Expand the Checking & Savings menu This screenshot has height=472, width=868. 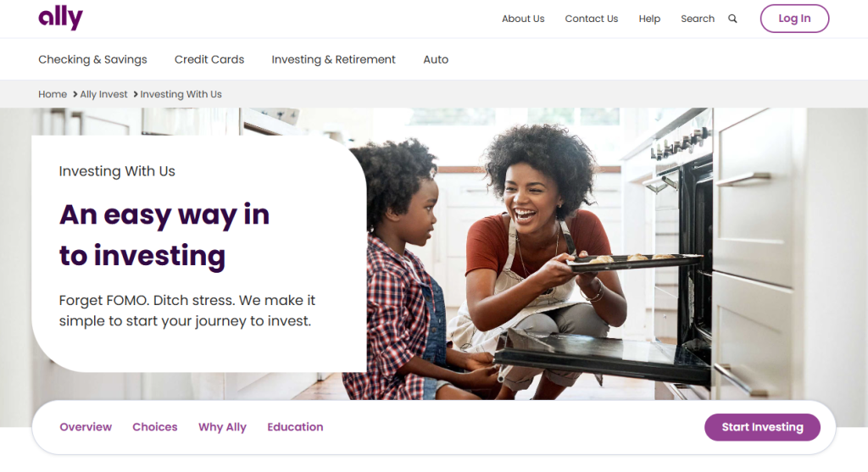[92, 59]
